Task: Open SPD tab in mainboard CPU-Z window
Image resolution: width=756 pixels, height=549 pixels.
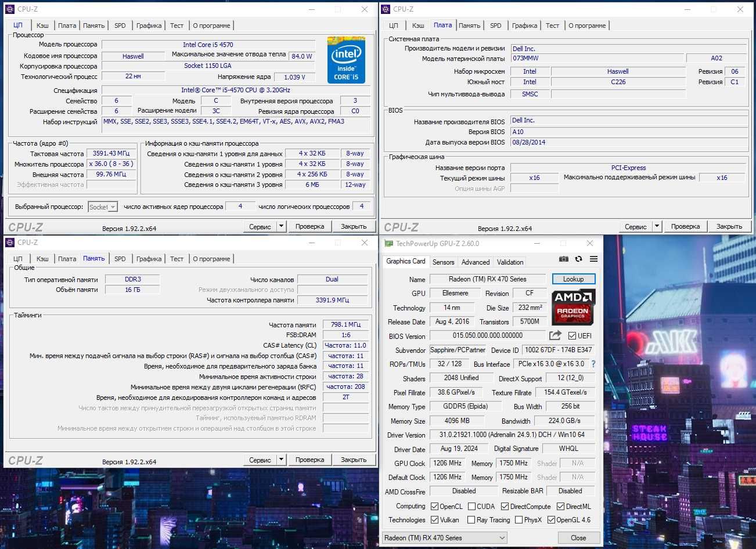Action: tap(496, 26)
